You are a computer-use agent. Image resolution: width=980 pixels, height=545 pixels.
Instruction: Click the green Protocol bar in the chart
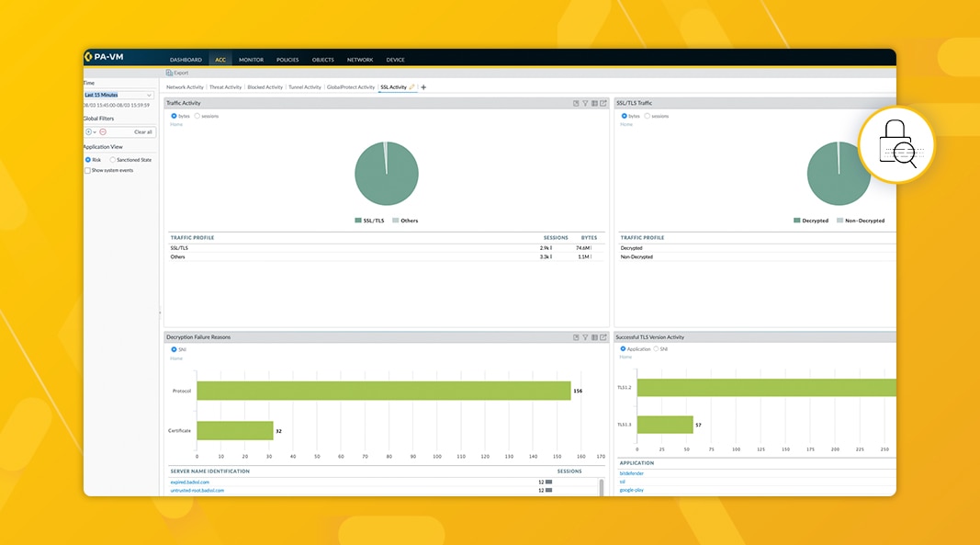click(x=383, y=391)
